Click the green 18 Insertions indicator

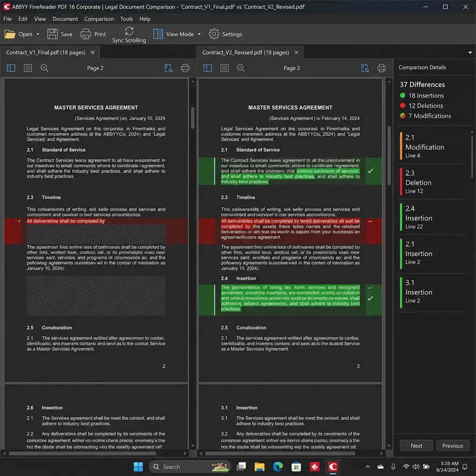coord(403,95)
